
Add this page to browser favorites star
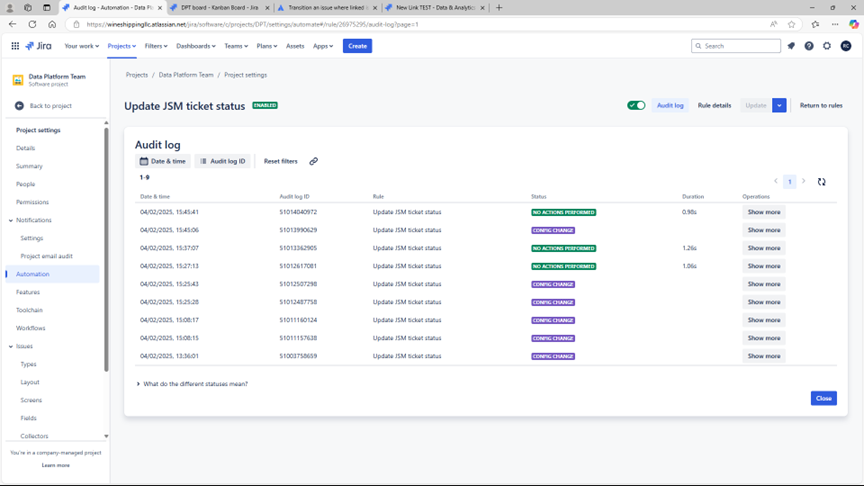(792, 24)
